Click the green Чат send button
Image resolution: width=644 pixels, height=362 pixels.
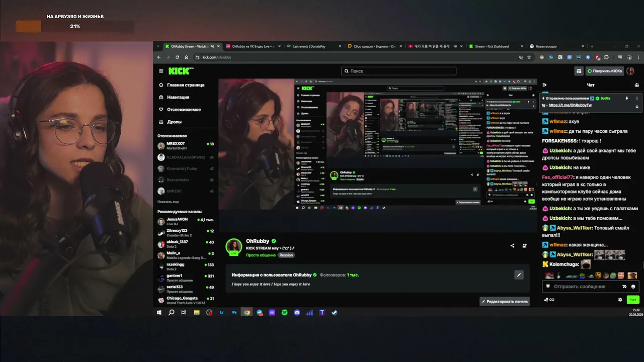[x=633, y=300]
